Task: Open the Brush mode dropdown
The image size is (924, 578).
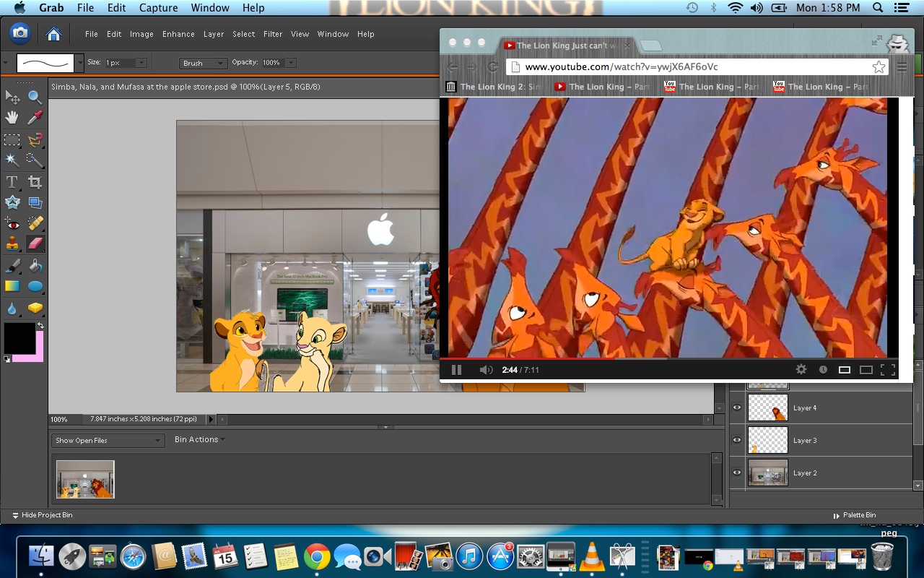Action: (203, 64)
